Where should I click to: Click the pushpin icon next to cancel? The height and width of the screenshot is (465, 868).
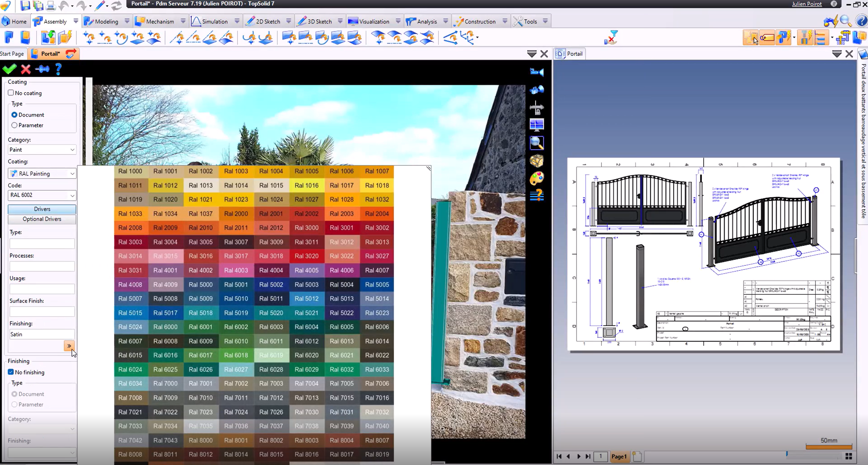click(42, 69)
